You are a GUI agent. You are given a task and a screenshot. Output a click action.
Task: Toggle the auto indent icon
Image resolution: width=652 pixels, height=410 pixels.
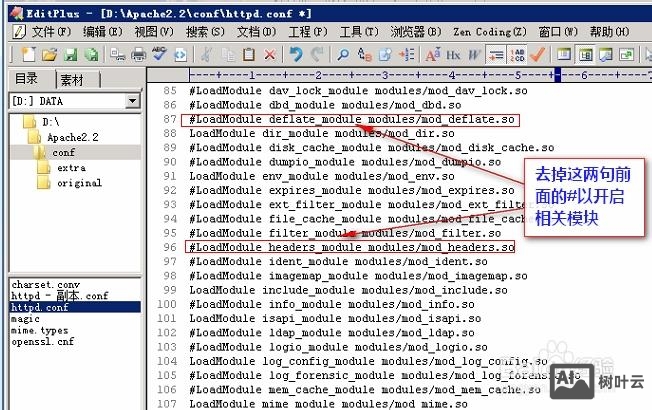[x=496, y=54]
